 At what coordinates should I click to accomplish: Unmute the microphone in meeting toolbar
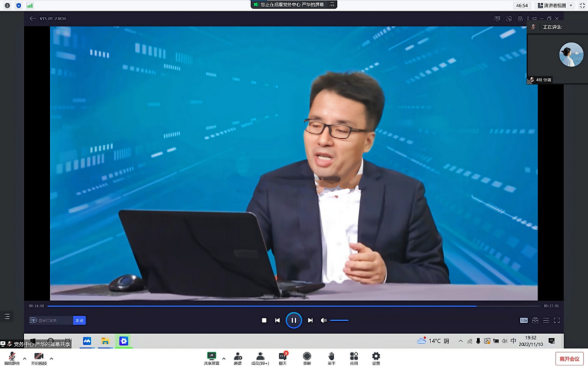tap(11, 357)
